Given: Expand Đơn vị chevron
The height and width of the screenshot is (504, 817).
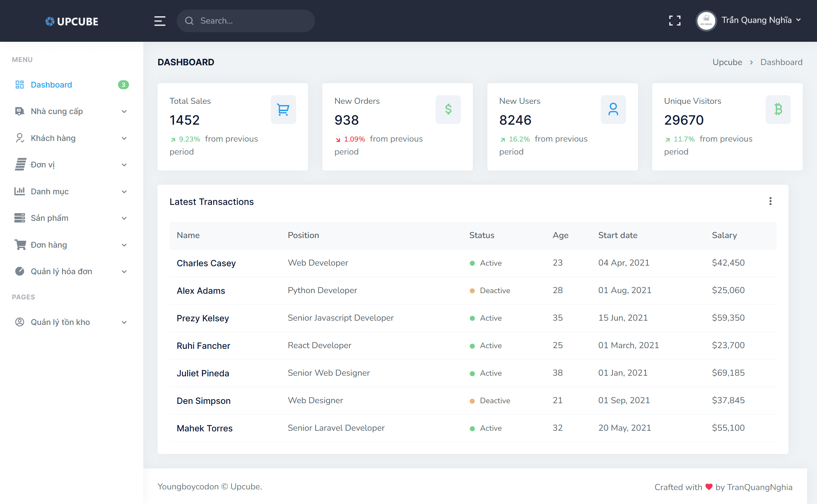Looking at the screenshot, I should tap(124, 165).
